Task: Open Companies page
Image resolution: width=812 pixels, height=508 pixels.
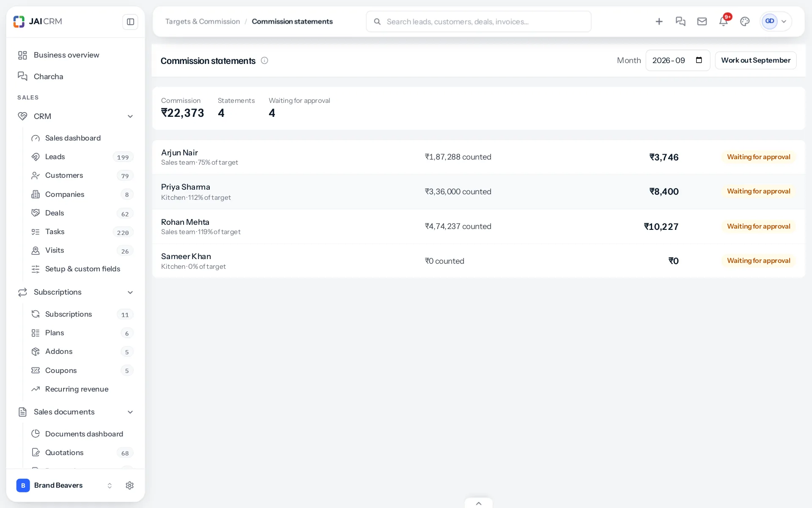Action: click(x=82, y=194)
